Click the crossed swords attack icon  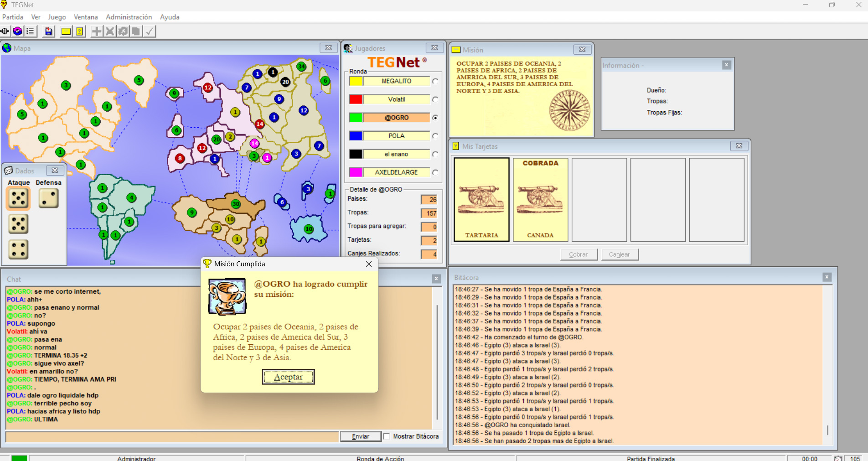(x=110, y=31)
